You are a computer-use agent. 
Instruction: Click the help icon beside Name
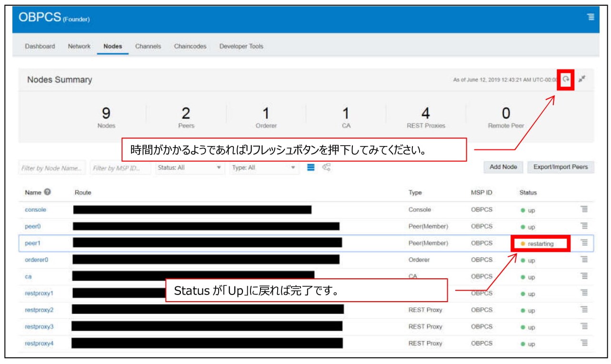pos(48,192)
